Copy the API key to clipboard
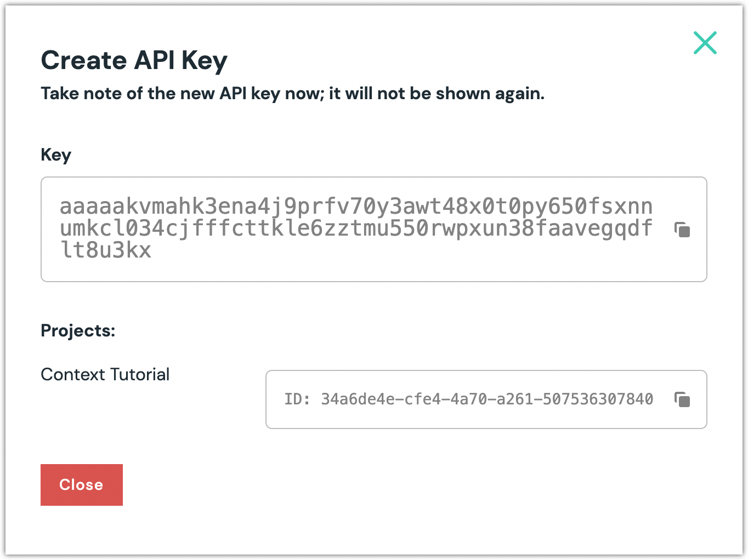The height and width of the screenshot is (560, 748). pyautogui.click(x=682, y=230)
